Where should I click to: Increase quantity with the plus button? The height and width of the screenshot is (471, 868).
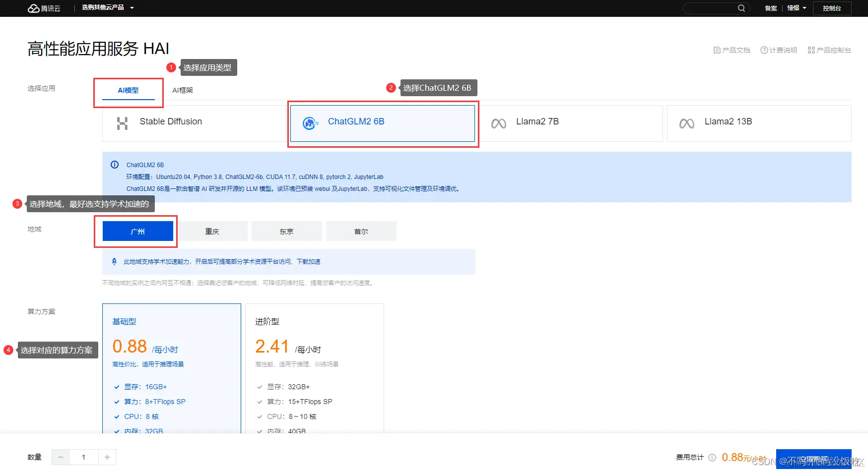click(x=107, y=457)
